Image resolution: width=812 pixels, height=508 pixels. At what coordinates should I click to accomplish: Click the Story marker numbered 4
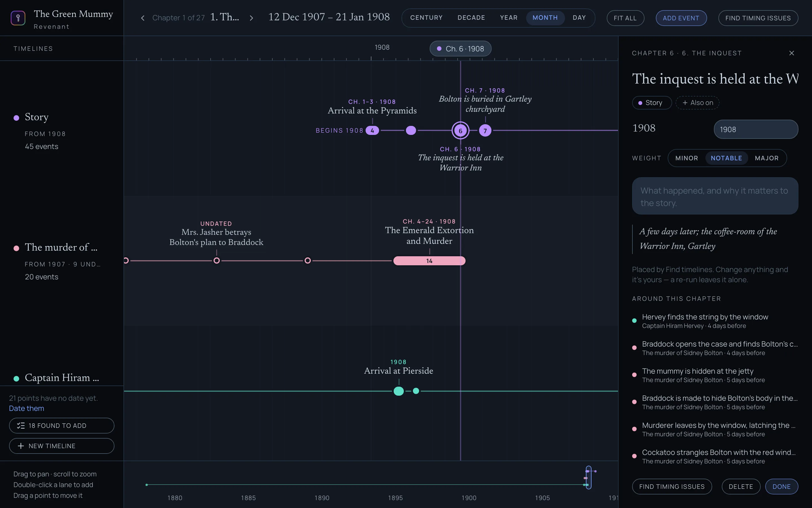point(372,130)
